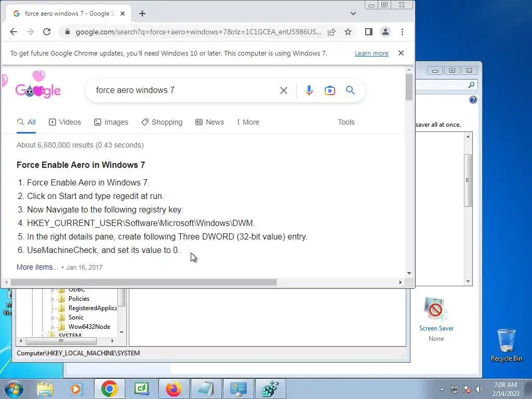Select Wow6432Node key in Registry Editor
The width and height of the screenshot is (532, 399).
coord(89,327)
